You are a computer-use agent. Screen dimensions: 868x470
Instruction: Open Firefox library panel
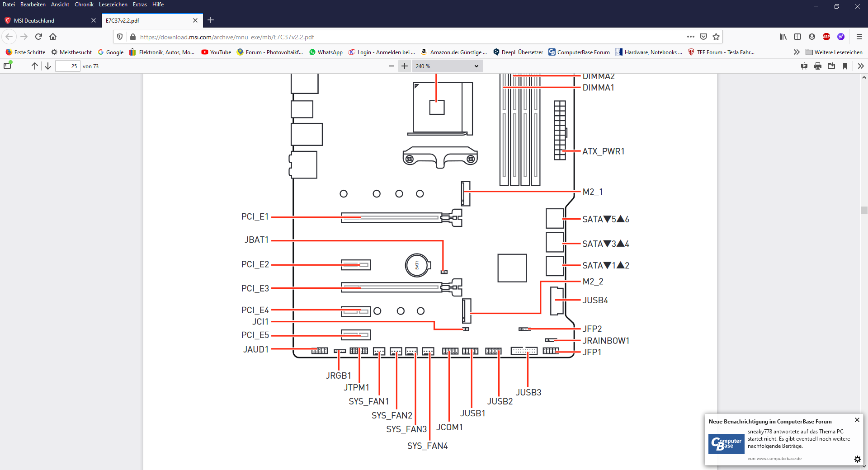(783, 37)
